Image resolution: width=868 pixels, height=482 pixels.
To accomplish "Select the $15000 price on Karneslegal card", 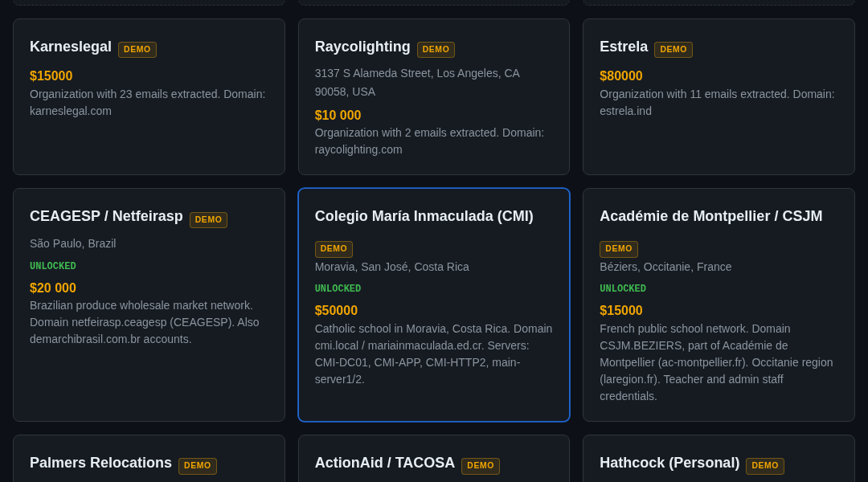I will click(51, 76).
